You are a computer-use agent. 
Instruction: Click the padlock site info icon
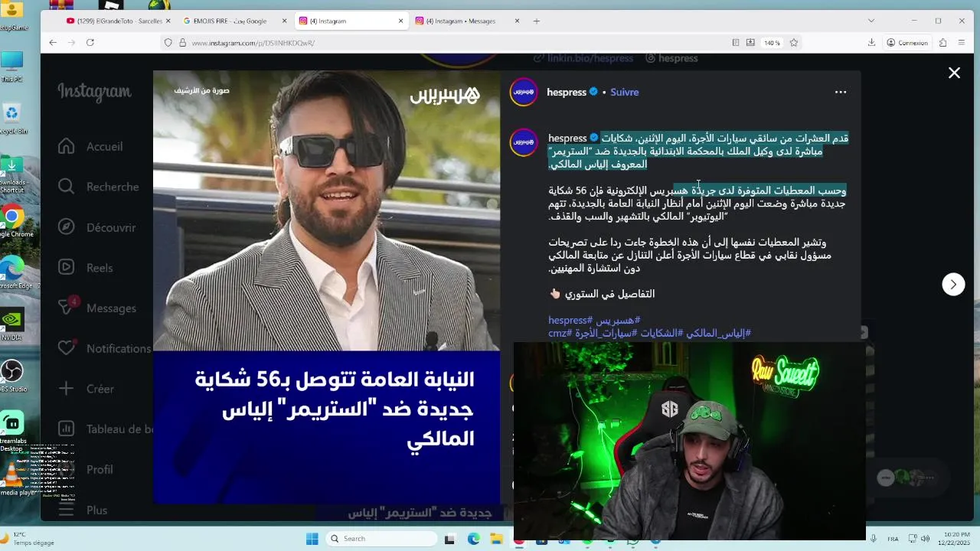(x=182, y=43)
